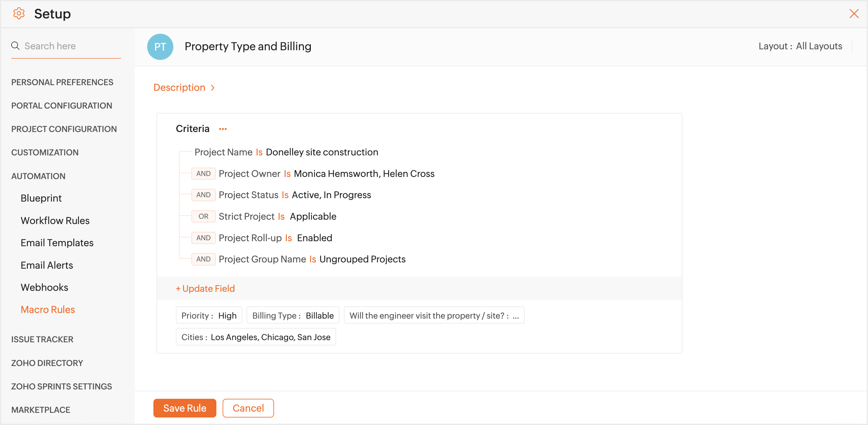Go to Workflow Rules
The image size is (868, 425).
pos(55,220)
